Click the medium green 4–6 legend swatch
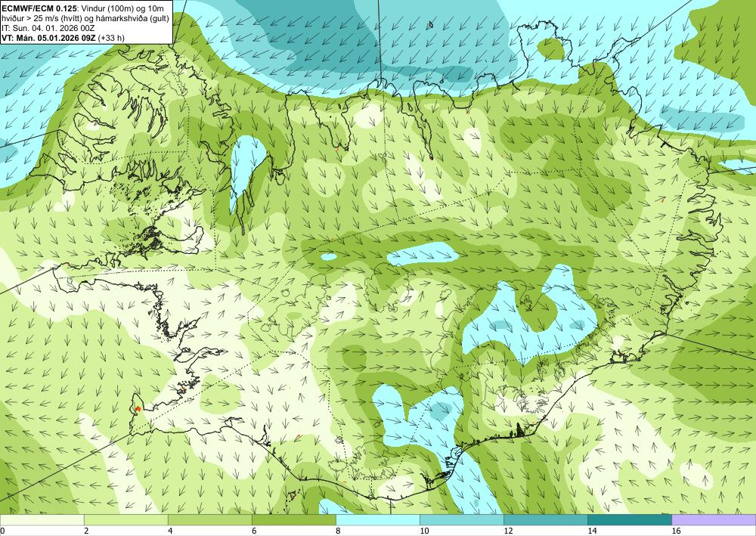756x536 pixels. click(209, 519)
